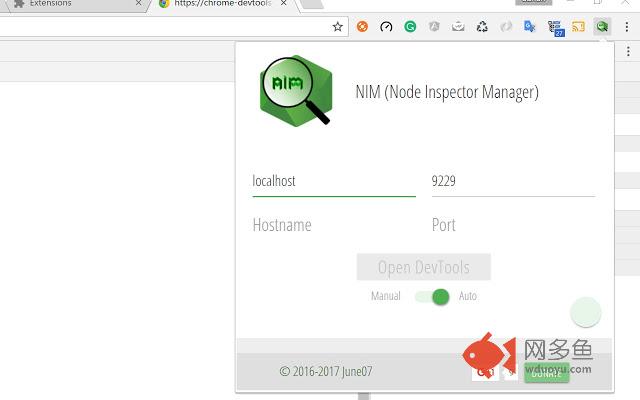The height and width of the screenshot is (400, 640).
Task: Open the grey link extension icon
Action: [x=506, y=27]
